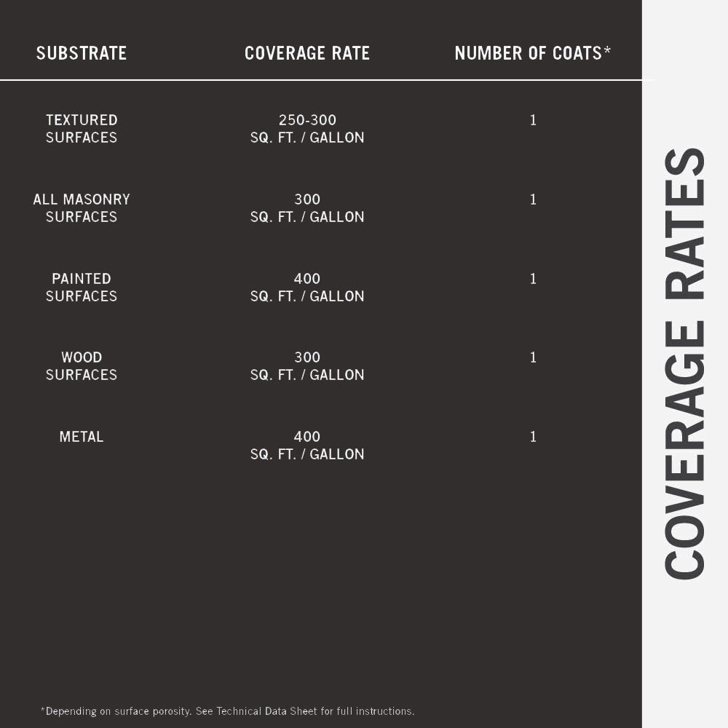728x728 pixels.
Task: Click the vertical COVERAGE RATES title
Action: tap(685, 364)
